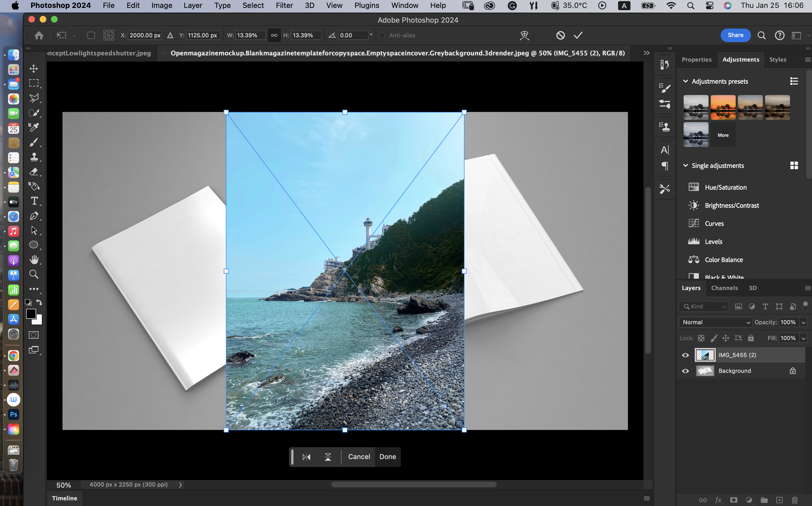Click the flip horizontal icon in taskbar
Screen dimensions: 812x506
coord(306,457)
